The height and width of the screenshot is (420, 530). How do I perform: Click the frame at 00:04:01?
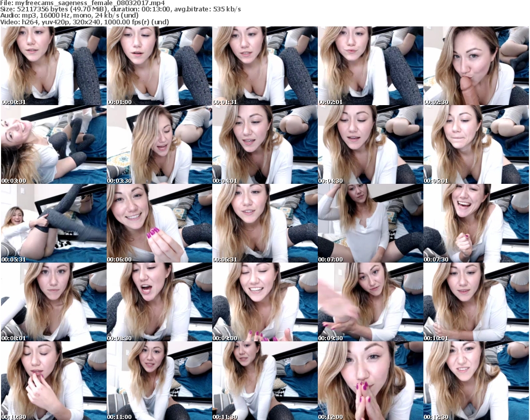coord(264,144)
